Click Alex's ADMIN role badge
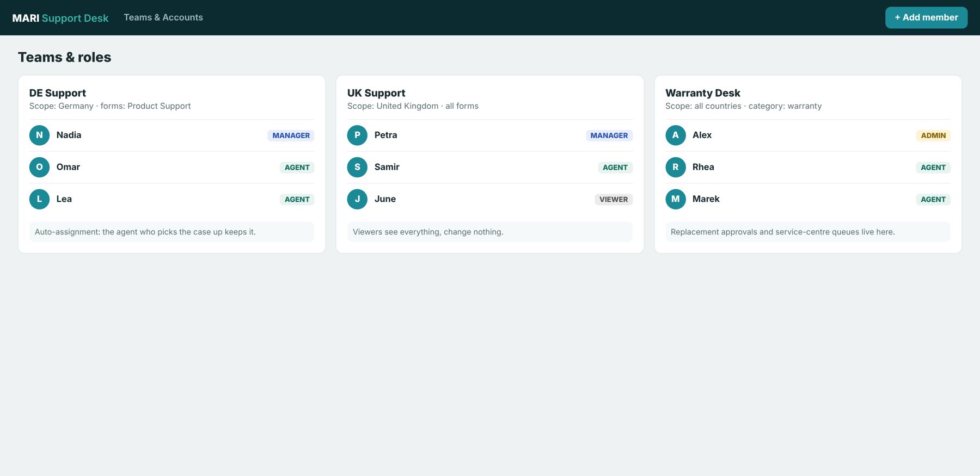This screenshot has height=476, width=980. point(933,135)
